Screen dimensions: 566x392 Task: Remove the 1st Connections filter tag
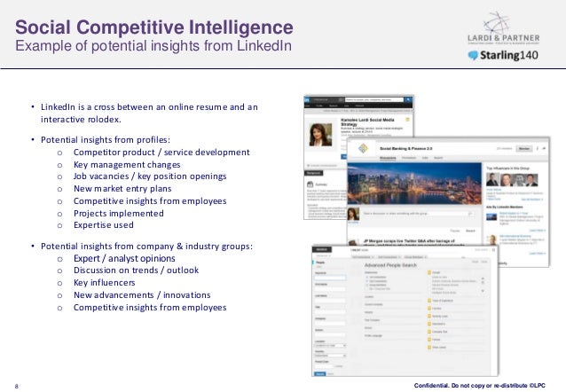pyautogui.click(x=373, y=257)
